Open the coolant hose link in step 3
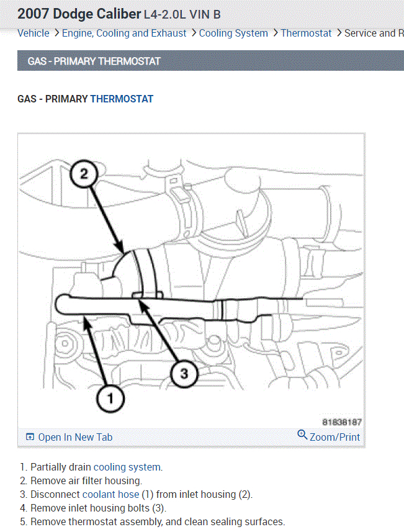 (110, 494)
